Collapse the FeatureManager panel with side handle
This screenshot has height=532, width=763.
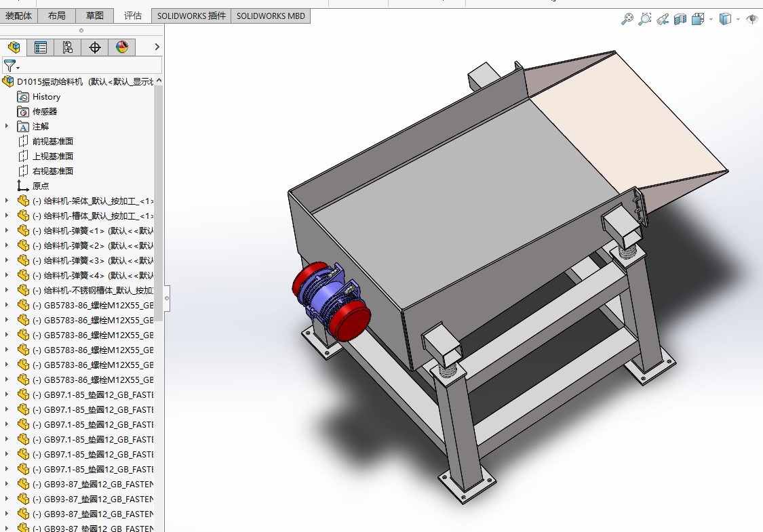click(167, 298)
